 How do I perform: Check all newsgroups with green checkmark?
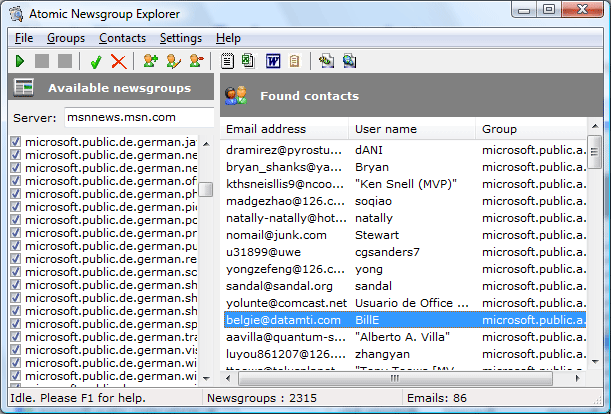96,62
